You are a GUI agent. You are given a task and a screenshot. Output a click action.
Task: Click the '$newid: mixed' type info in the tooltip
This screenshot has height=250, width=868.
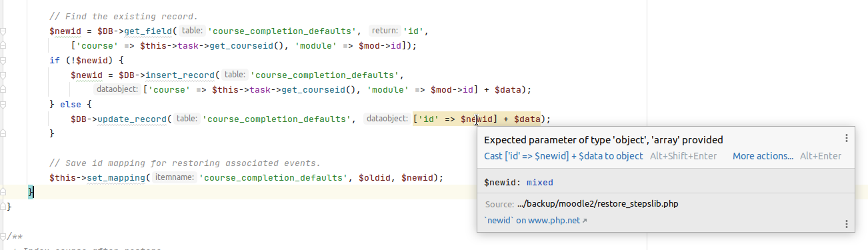point(518,182)
